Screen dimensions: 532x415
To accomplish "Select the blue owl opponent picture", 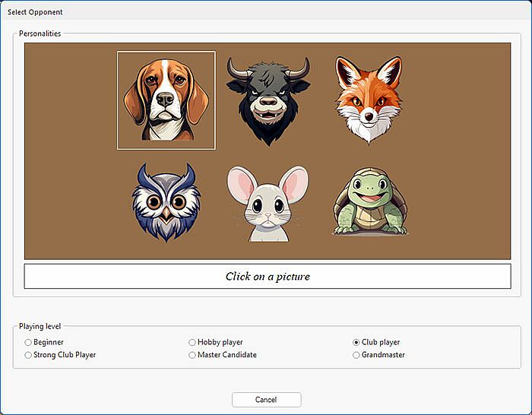I will 166,202.
